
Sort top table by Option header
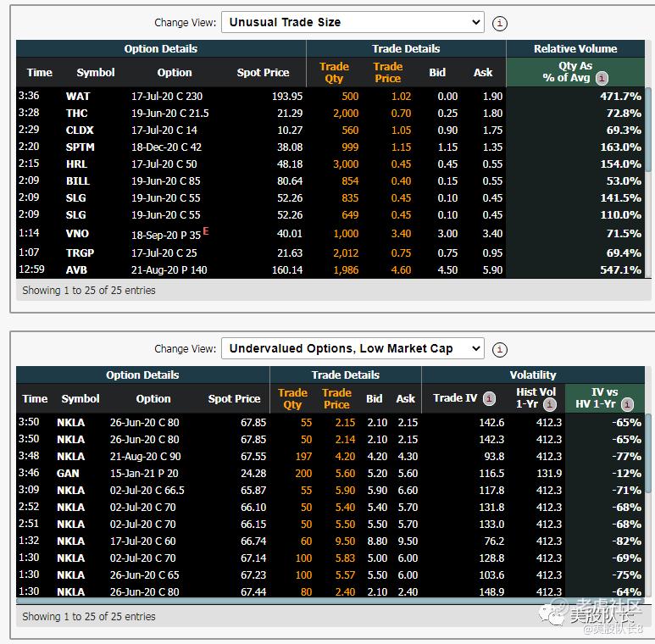(x=175, y=73)
